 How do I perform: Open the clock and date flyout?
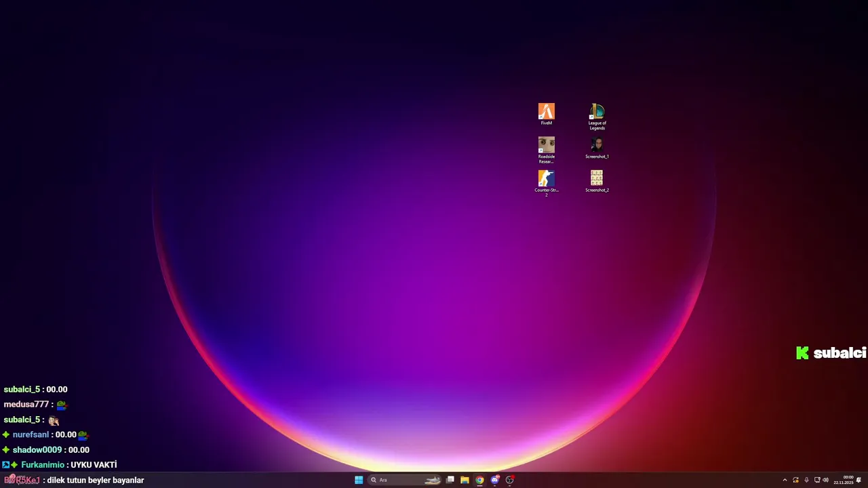point(844,480)
